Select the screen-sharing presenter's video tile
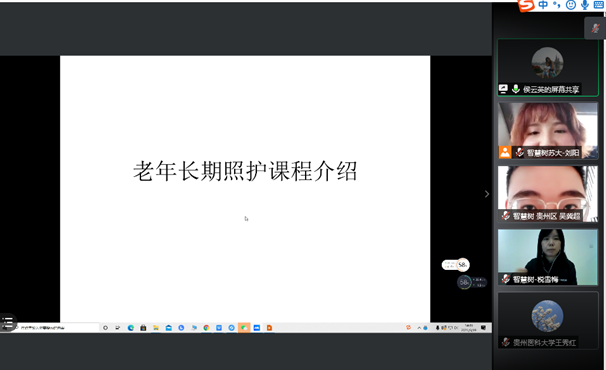Screen dimensions: 606x370 point(548,68)
